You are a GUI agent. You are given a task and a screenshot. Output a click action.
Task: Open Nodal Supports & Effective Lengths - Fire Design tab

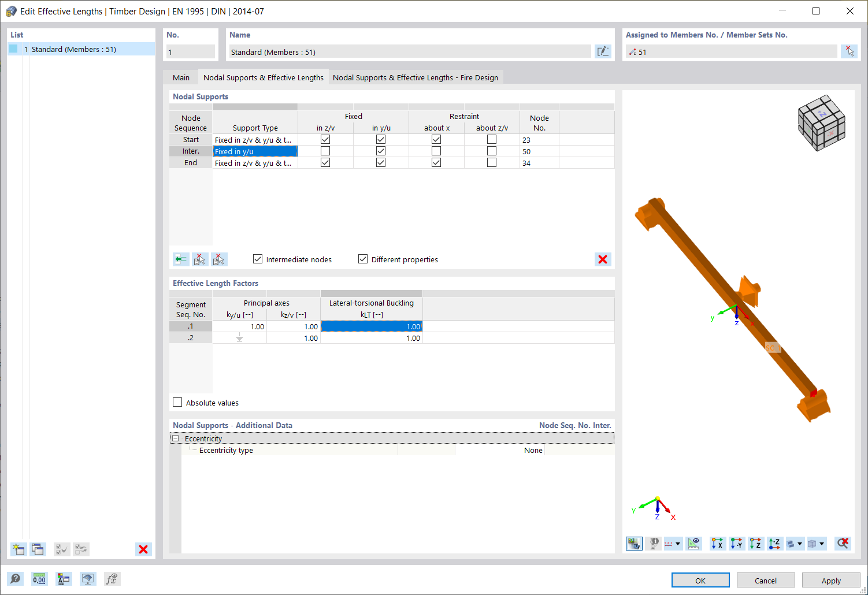click(416, 77)
